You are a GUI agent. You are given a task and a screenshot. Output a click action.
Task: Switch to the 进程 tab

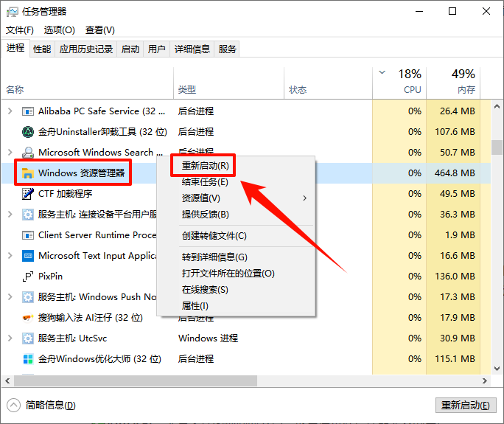tap(15, 48)
